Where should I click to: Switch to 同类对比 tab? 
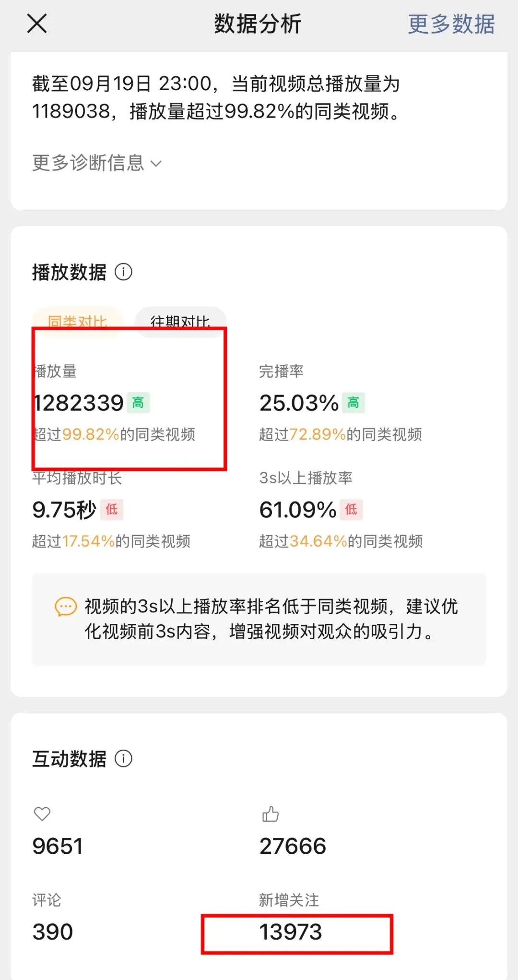(77, 322)
